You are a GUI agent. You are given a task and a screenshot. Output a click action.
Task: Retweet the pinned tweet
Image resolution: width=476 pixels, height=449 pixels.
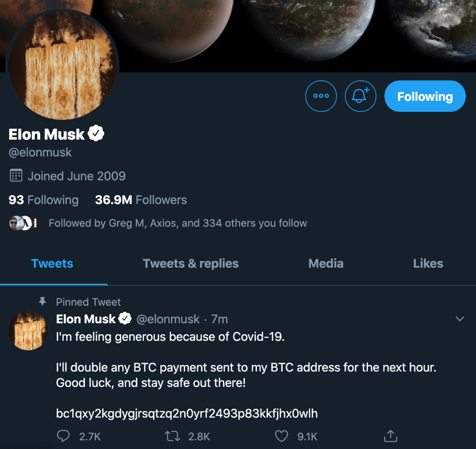pyautogui.click(x=173, y=436)
